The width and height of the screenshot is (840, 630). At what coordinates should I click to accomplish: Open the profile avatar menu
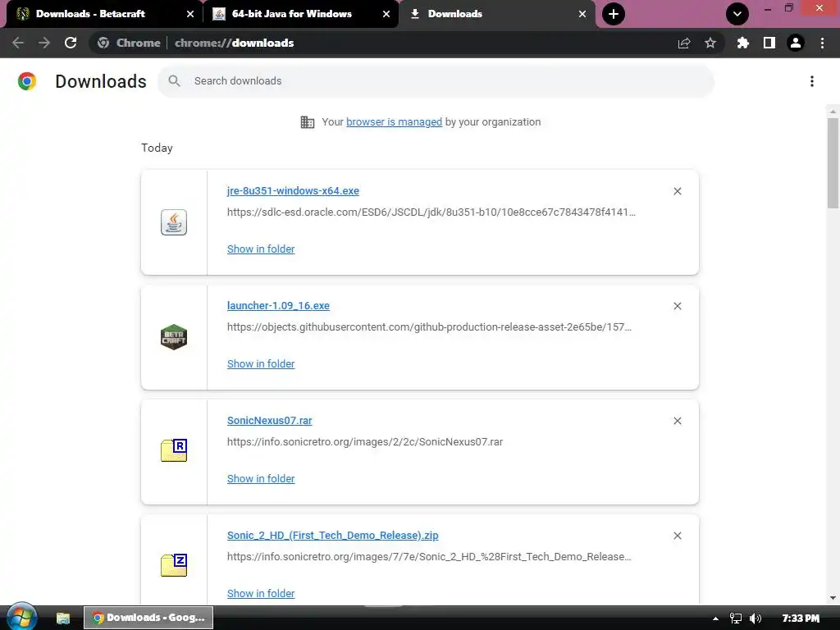point(796,43)
